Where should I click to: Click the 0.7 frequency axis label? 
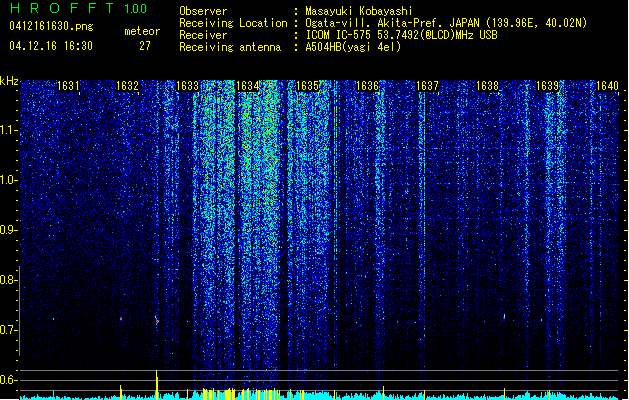pyautogui.click(x=8, y=330)
